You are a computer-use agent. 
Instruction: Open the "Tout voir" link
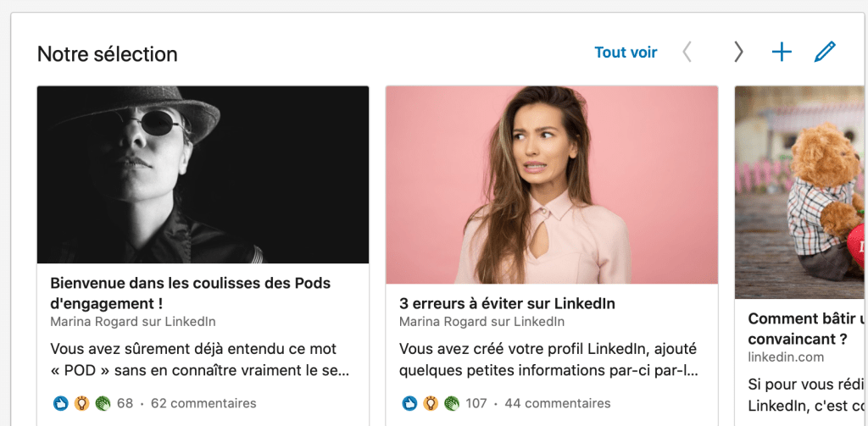626,53
